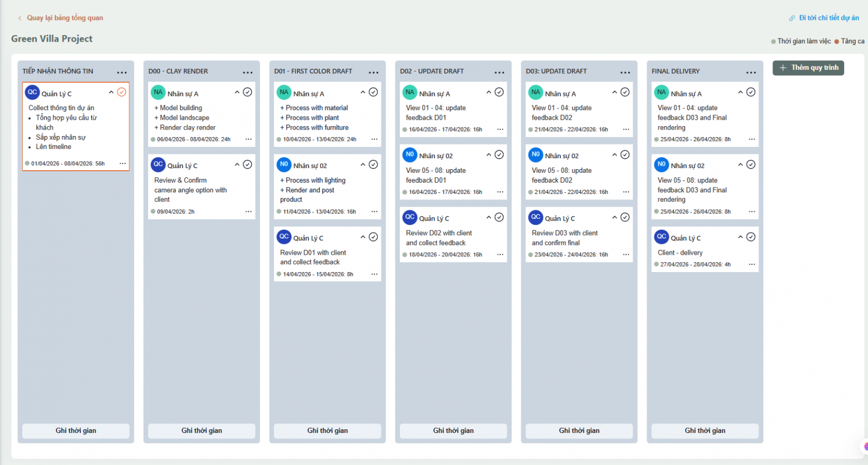Open three-dot menu of D00 - CLAY RENDER column
Screen dimensions: 868x465
(247, 72)
